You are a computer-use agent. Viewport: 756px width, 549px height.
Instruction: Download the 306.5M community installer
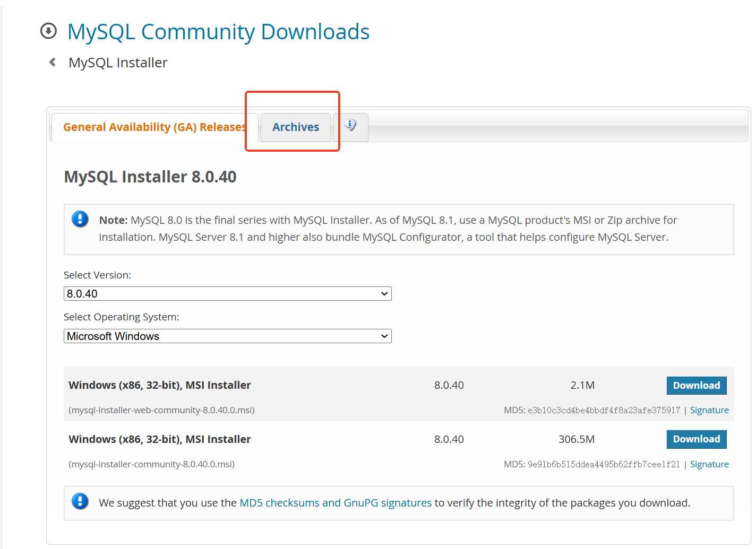tap(697, 439)
